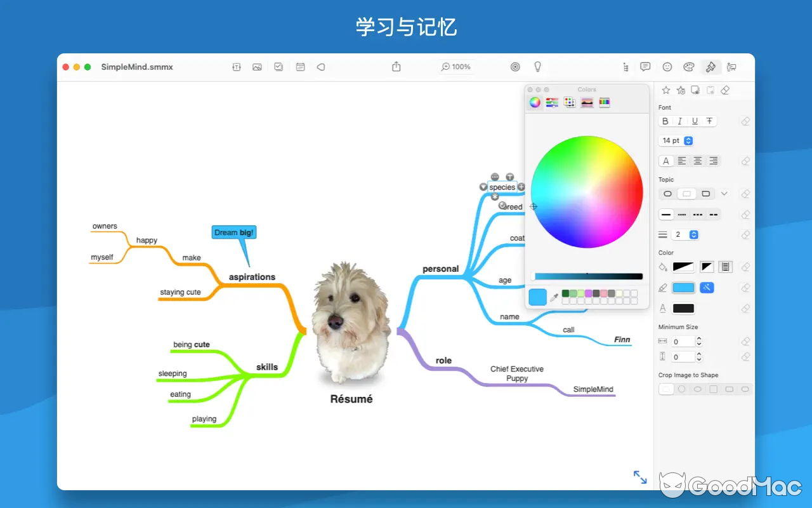Click the add image icon in the toolbar

coord(257,67)
